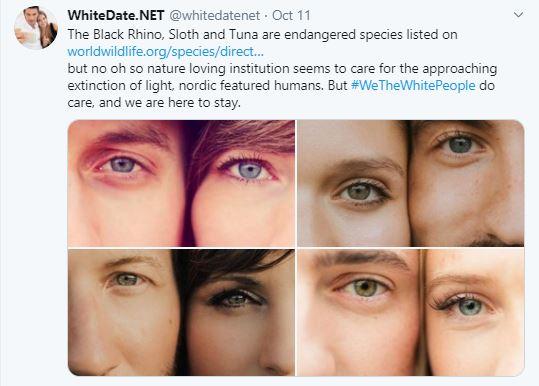The width and height of the screenshot is (539, 386).
Task: Follow the worldwildlife.org/species link
Action: coord(166,52)
